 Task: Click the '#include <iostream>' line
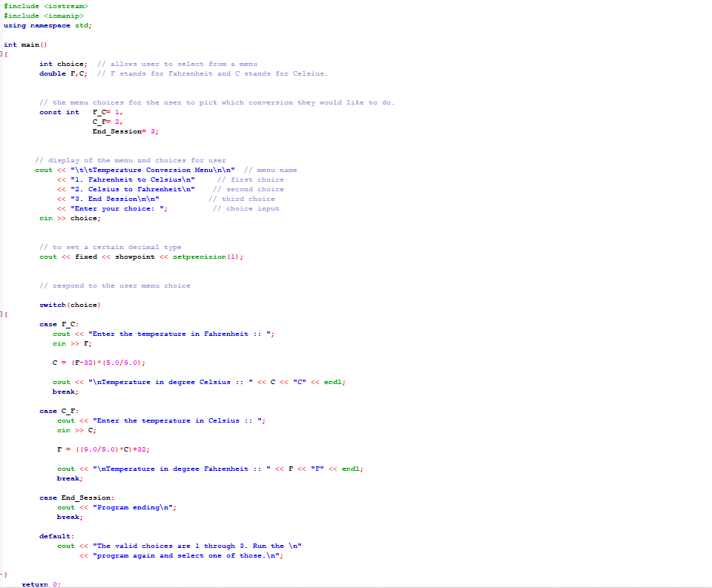(x=46, y=7)
